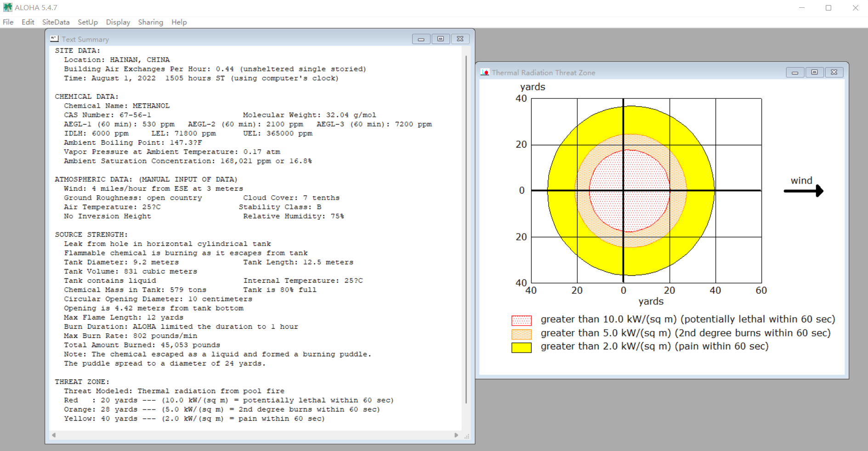Click 'IDLH: 6000 ppm' value
The height and width of the screenshot is (451, 868).
[96, 133]
